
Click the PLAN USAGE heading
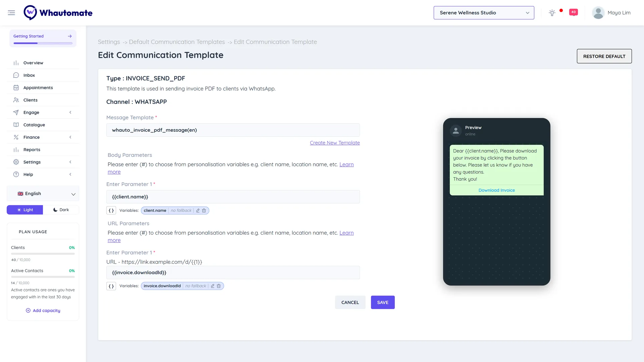click(x=33, y=232)
